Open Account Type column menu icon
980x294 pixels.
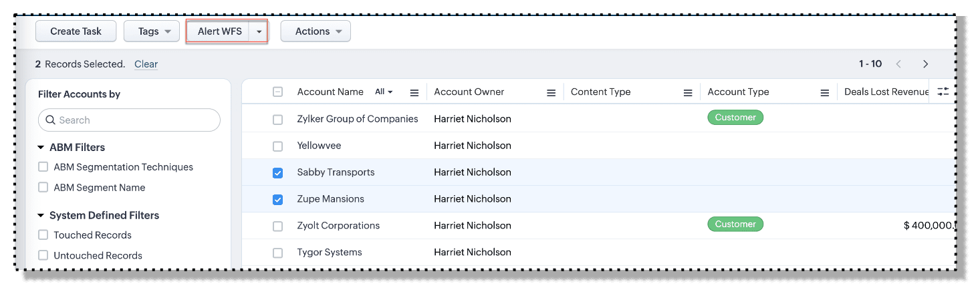click(x=825, y=93)
